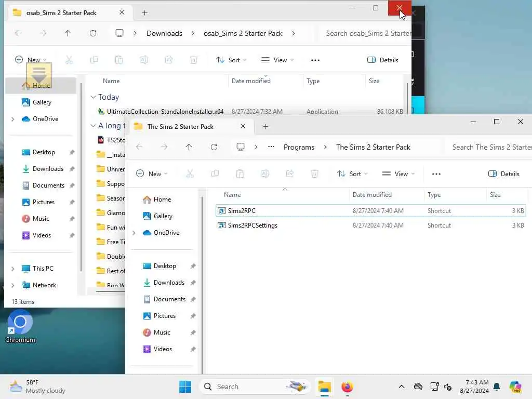Open Firefox from the taskbar
The width and height of the screenshot is (532, 399).
point(347,387)
